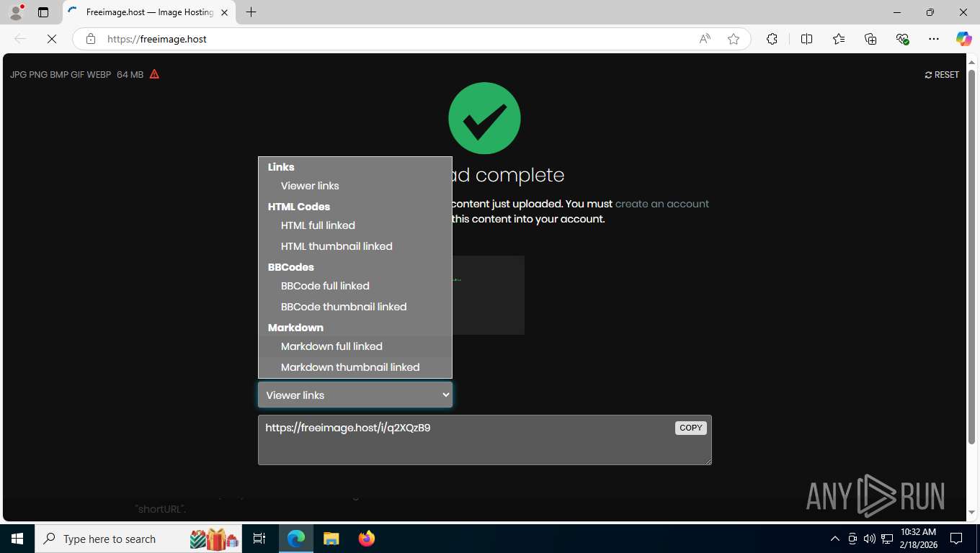This screenshot has height=553, width=980.
Task: Select BBCode thumbnail linked option
Action: tap(355, 307)
